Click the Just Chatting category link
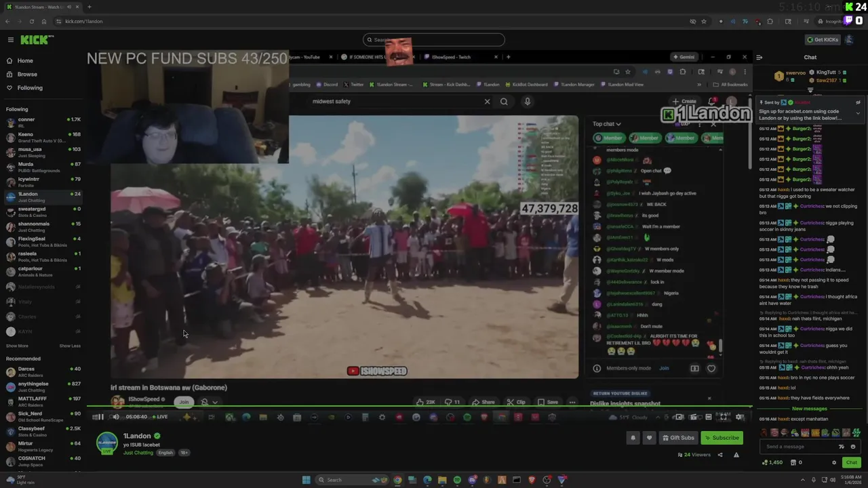The height and width of the screenshot is (488, 868). (x=138, y=453)
